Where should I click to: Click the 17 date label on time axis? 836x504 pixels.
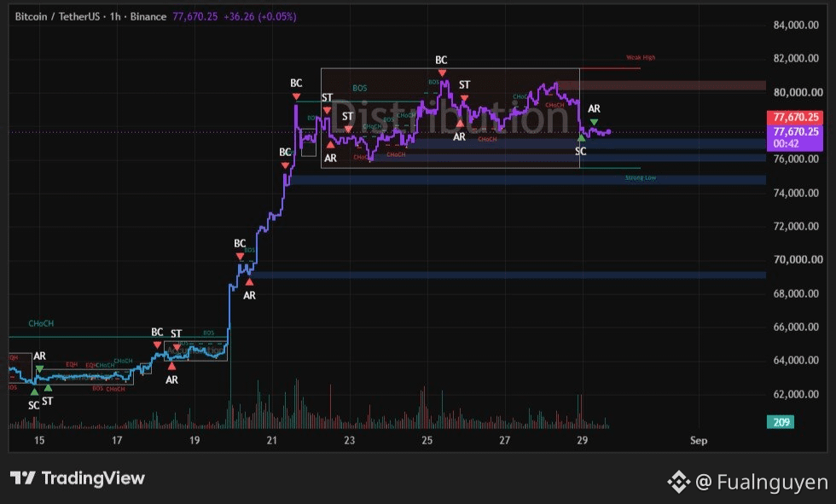117,440
